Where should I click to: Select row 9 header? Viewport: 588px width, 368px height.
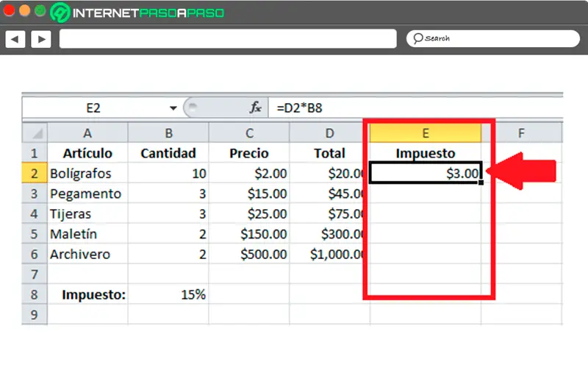(35, 315)
